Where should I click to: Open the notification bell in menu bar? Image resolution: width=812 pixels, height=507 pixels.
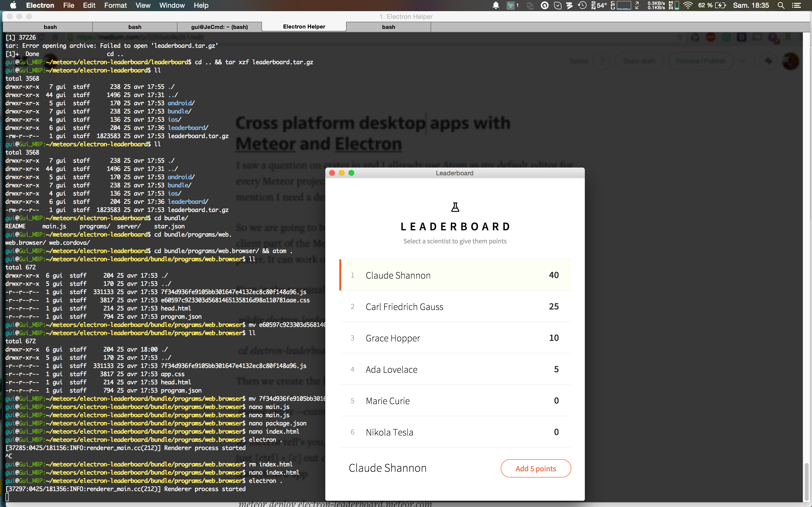pyautogui.click(x=496, y=5)
